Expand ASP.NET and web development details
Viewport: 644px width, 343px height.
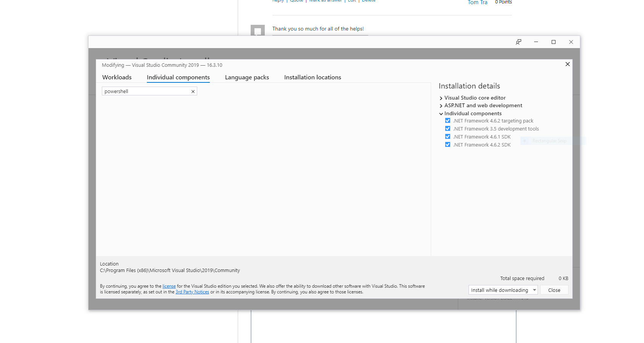point(441,106)
